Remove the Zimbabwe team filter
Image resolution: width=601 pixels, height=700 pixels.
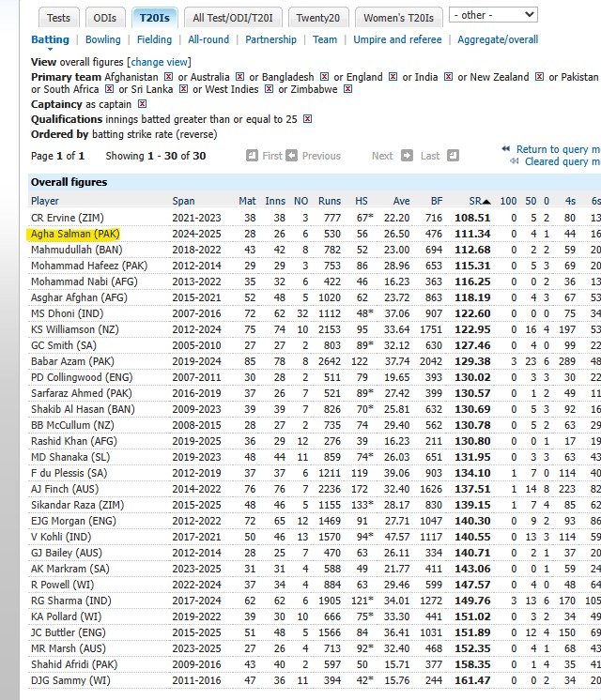click(348, 90)
